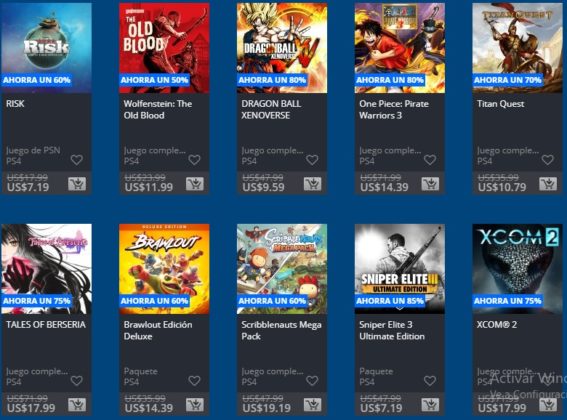Open the Wolfenstein: The Old Blood title link
This screenshot has height=420, width=567.
(158, 110)
